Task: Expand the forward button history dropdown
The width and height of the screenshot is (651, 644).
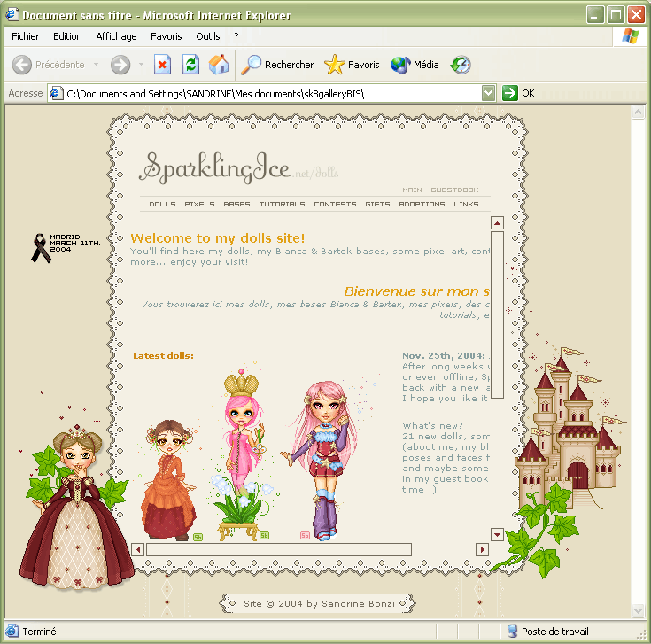Action: 141,65
